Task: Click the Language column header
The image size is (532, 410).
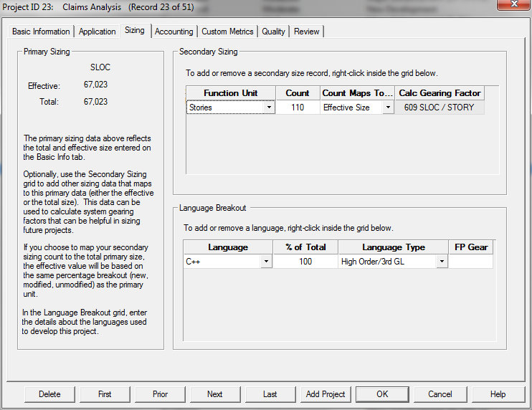Action: (228, 247)
